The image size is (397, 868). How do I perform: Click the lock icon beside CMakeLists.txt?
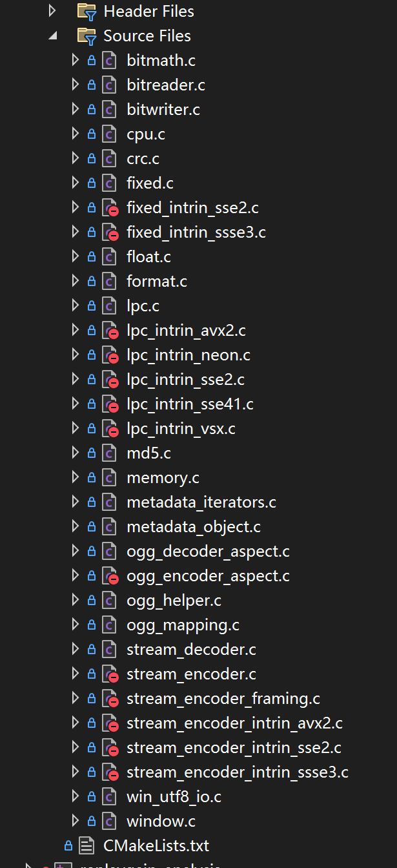tap(68, 845)
